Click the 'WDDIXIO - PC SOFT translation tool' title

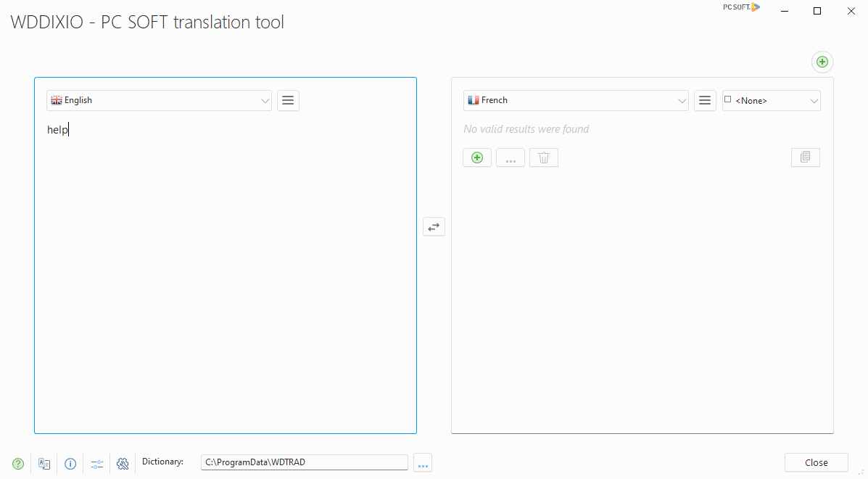147,22
